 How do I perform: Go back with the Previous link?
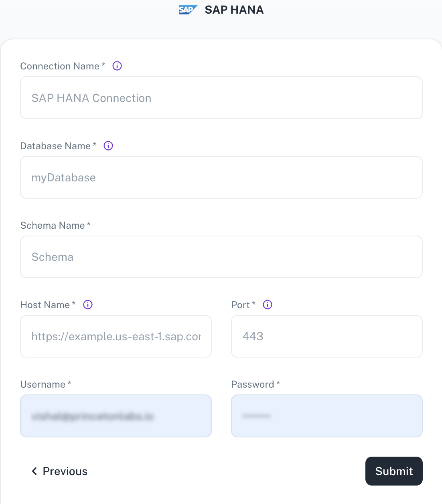[x=59, y=471]
